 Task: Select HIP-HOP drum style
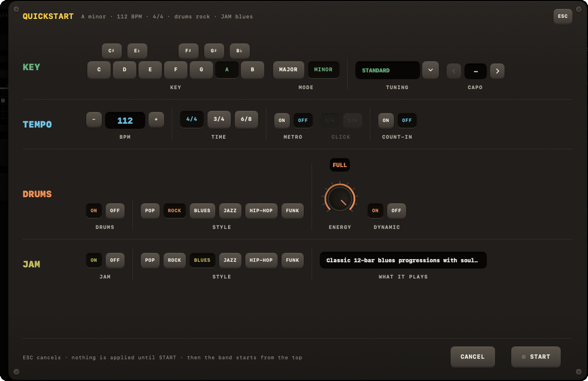(x=261, y=211)
